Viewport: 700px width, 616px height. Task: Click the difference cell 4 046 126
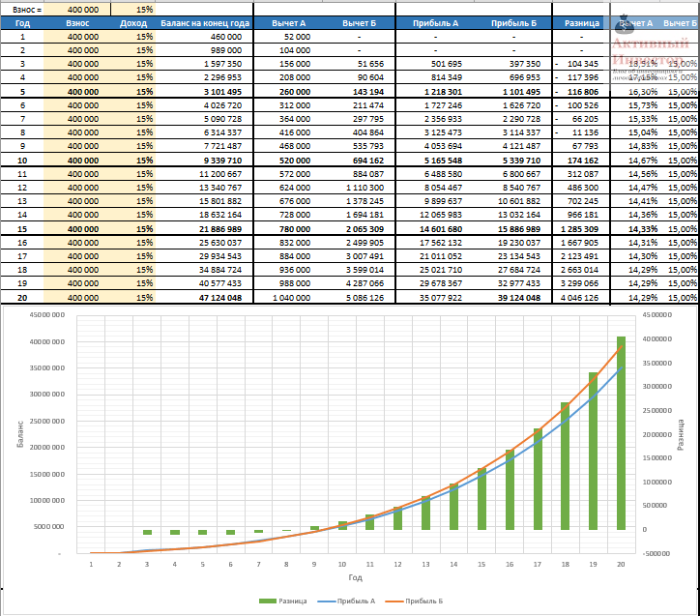coord(579,298)
